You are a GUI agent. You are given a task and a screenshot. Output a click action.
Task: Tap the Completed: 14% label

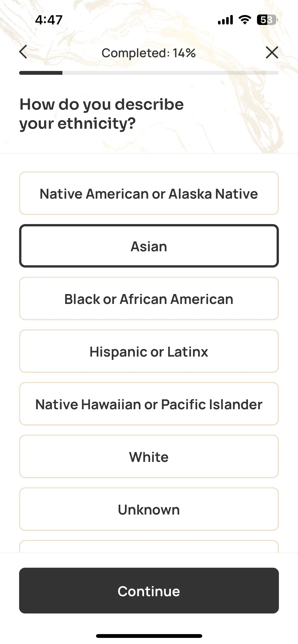coord(149,53)
